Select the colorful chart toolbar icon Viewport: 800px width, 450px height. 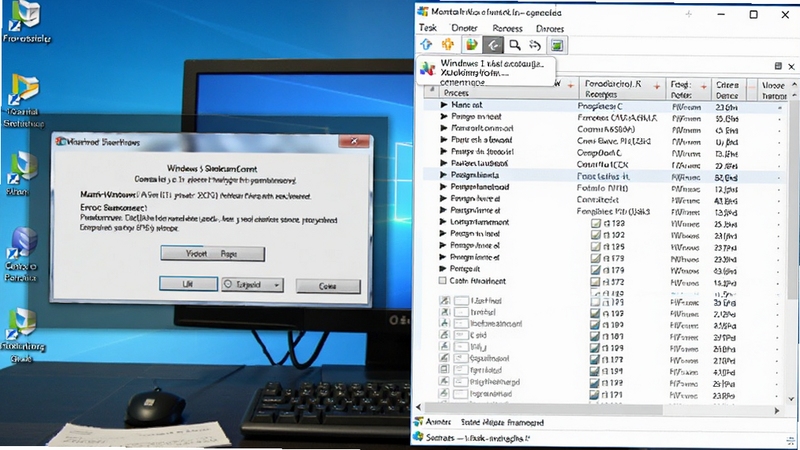coord(471,45)
